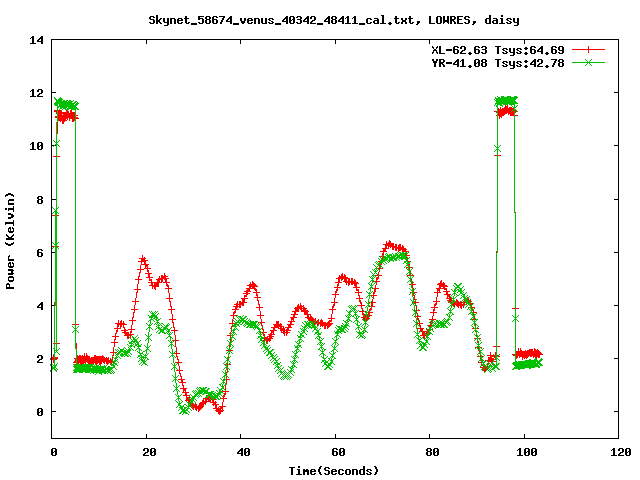Click the y-axis tick label 10
This screenshot has height=480, width=640.
(x=36, y=146)
